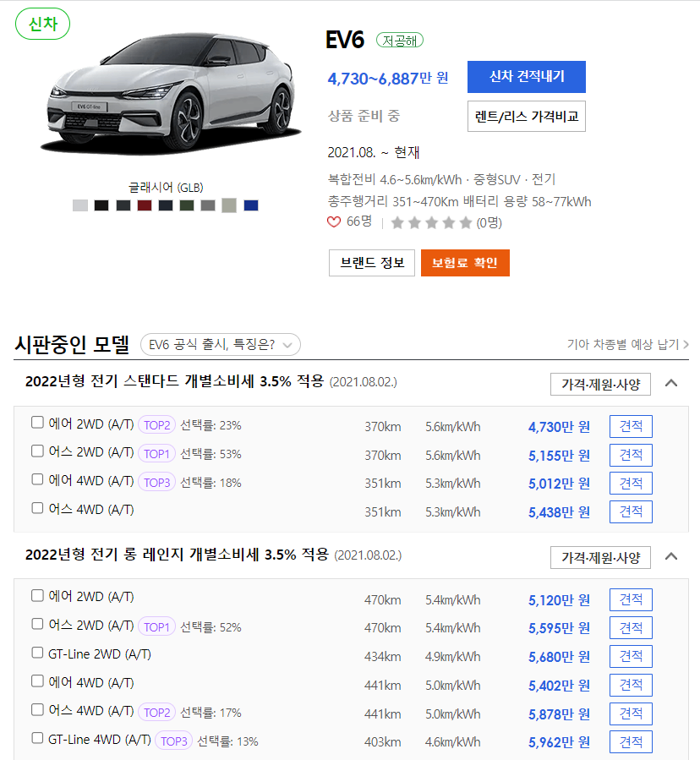This screenshot has height=760, width=700.
Task: Select the GT-Line 2WD (A/T) checkbox
Action: [x=37, y=653]
